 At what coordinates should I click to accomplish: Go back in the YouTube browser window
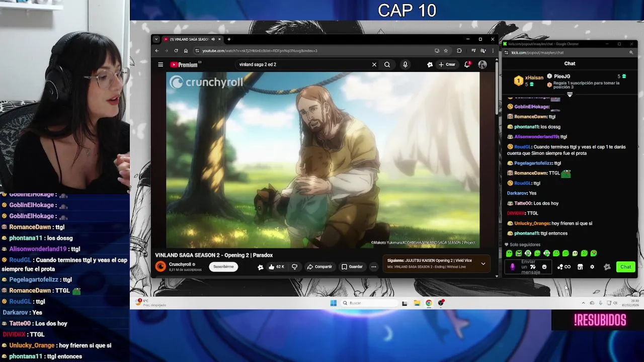pyautogui.click(x=157, y=50)
